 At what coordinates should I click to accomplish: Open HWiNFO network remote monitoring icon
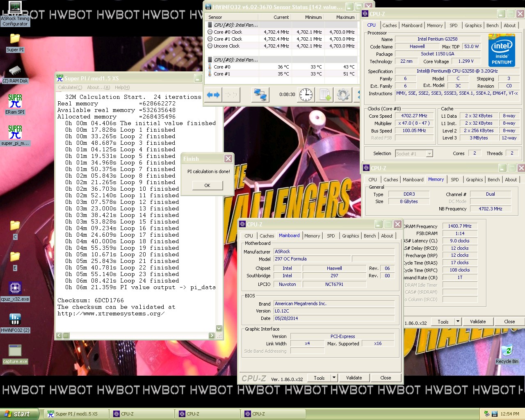[260, 95]
